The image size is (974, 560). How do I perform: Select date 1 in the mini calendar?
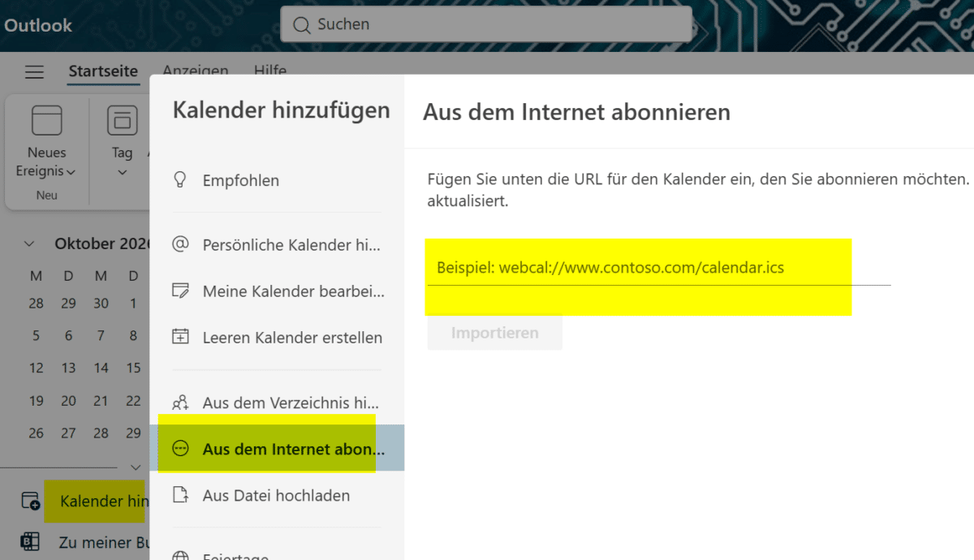pos(133,304)
